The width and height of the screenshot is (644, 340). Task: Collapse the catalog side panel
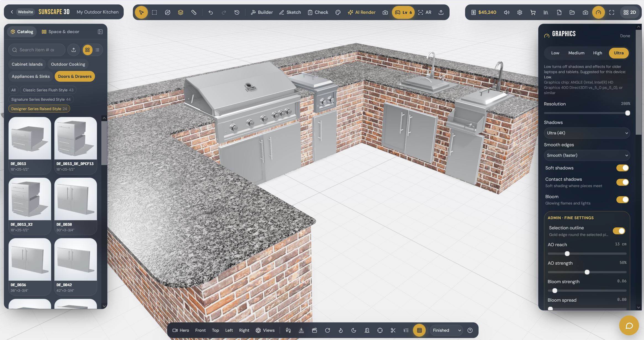point(100,32)
